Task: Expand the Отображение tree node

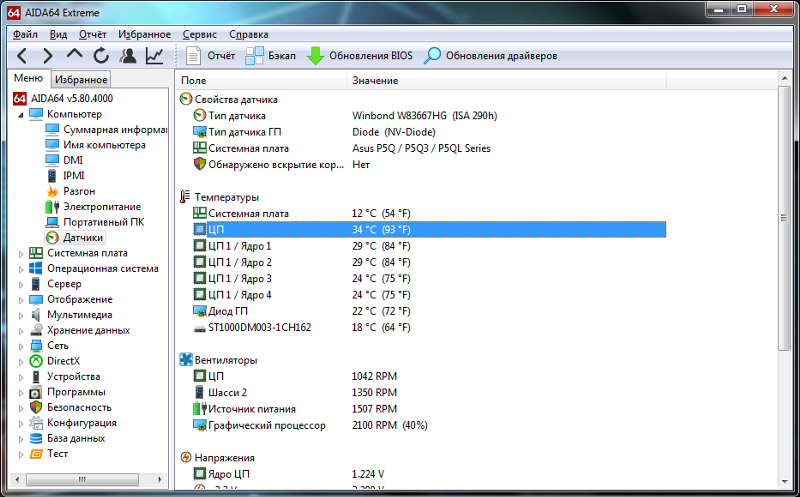Action: [20, 300]
